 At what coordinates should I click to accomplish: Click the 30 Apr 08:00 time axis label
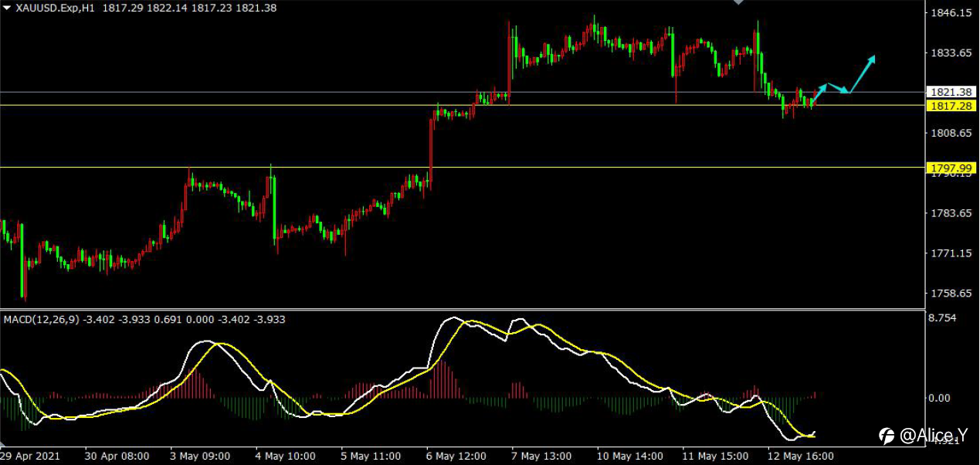[x=117, y=457]
